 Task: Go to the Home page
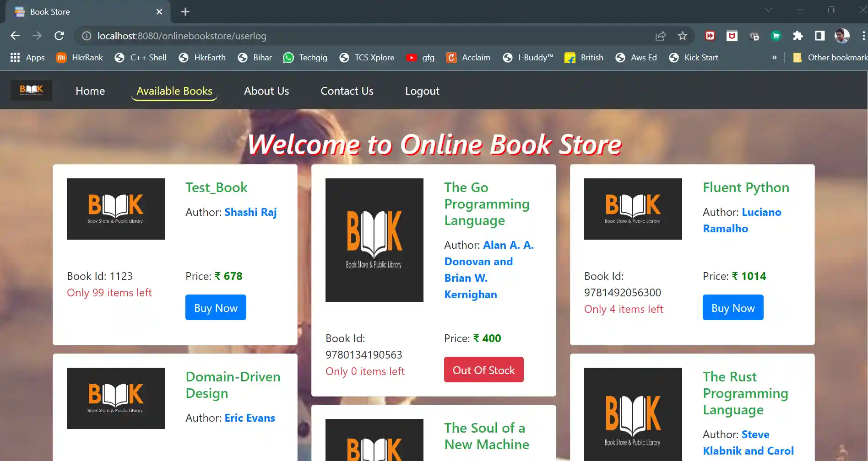90,91
